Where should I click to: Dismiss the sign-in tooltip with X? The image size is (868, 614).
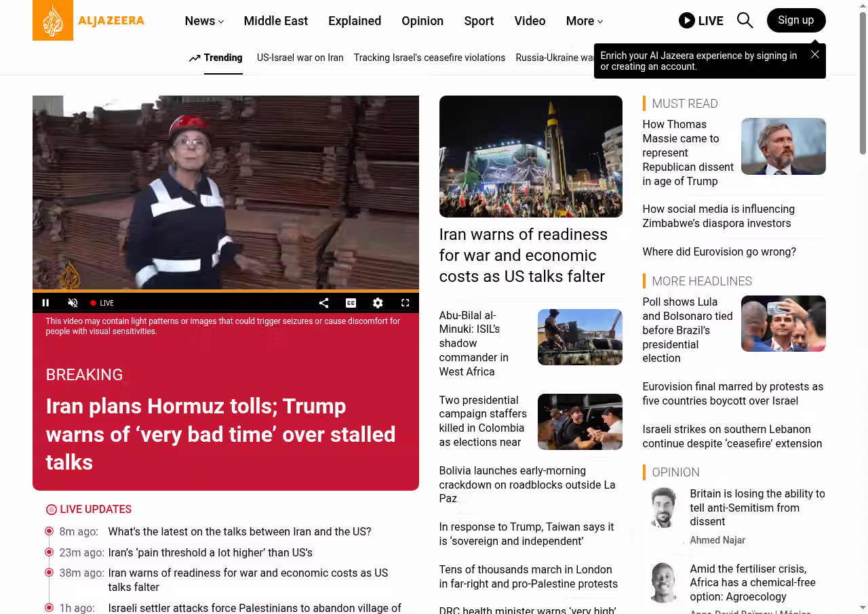coord(815,54)
